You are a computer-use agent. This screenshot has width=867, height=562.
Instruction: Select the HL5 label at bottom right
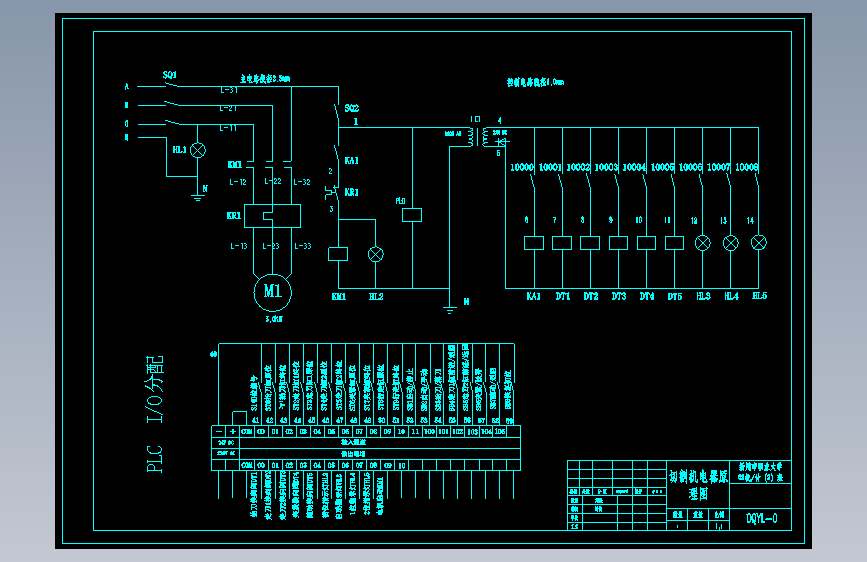[759, 296]
